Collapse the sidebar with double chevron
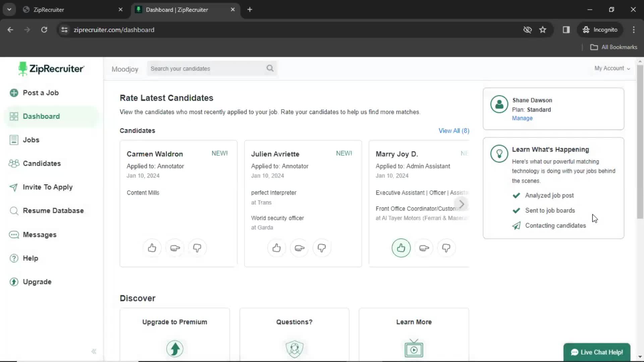The width and height of the screenshot is (644, 362). click(x=94, y=351)
